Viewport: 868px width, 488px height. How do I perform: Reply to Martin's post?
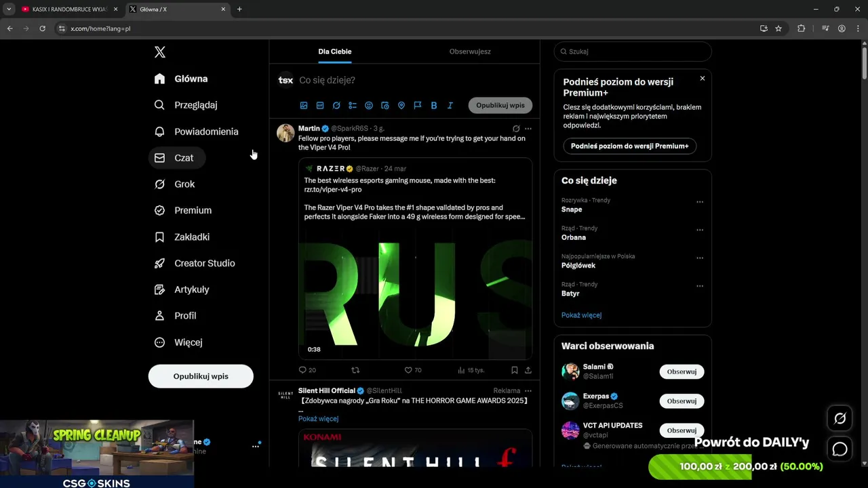coord(307,370)
